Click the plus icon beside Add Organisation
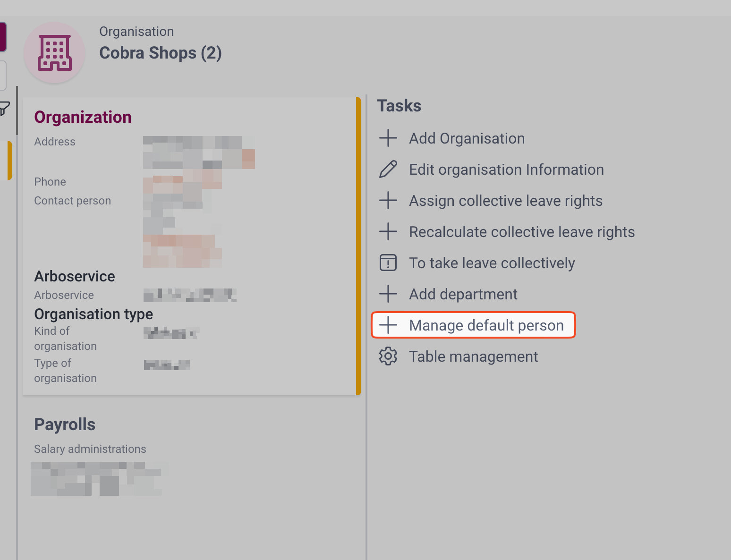The image size is (731, 560). click(x=388, y=138)
